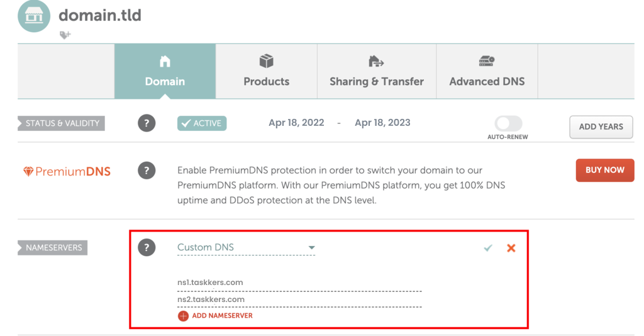Click the help icon beside Status & Validity
The width and height of the screenshot is (644, 336).
pyautogui.click(x=147, y=123)
